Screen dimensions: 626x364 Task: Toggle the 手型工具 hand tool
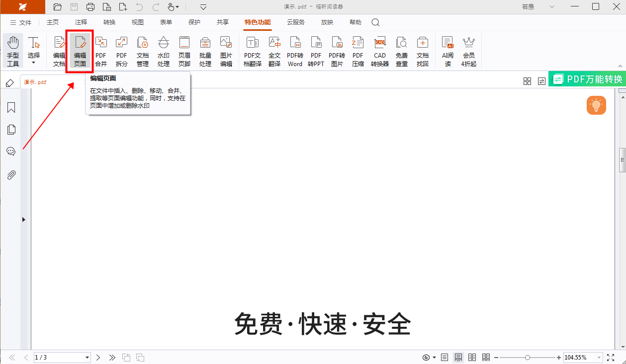(13, 50)
